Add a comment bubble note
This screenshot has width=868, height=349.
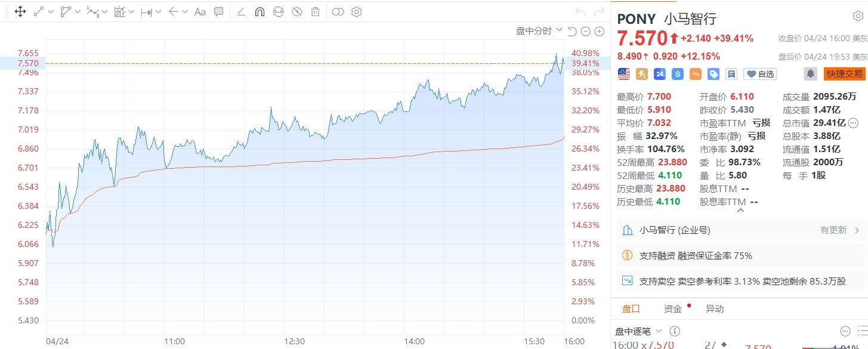click(219, 11)
